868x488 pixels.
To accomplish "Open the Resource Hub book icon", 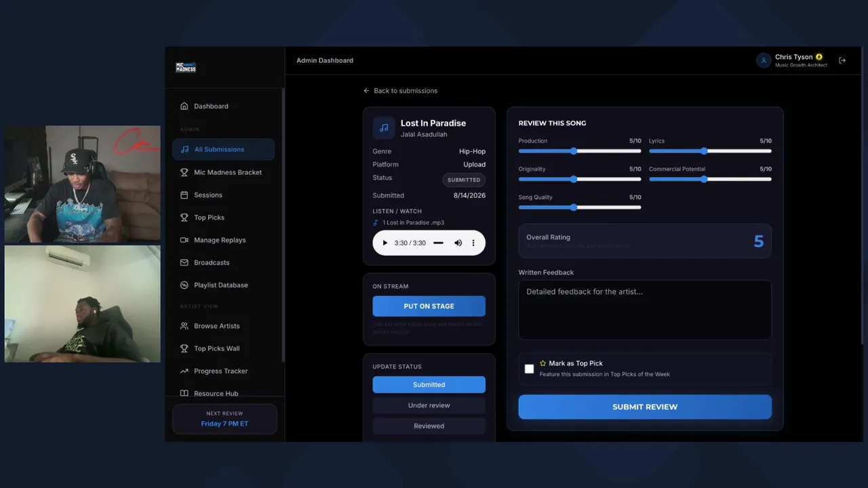I will 184,394.
